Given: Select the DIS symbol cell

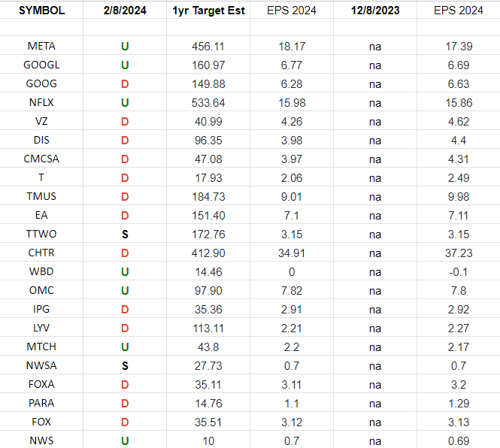Looking at the screenshot, I should pyautogui.click(x=41, y=140).
